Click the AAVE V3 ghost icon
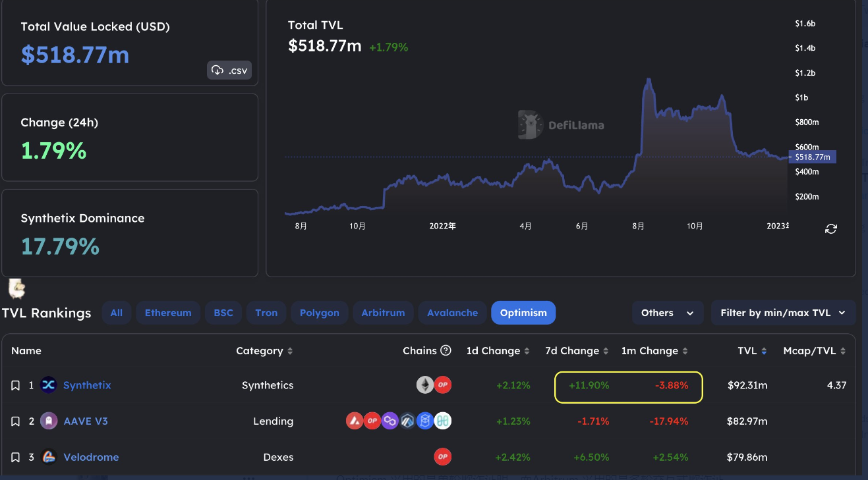The height and width of the screenshot is (480, 868). click(x=49, y=421)
